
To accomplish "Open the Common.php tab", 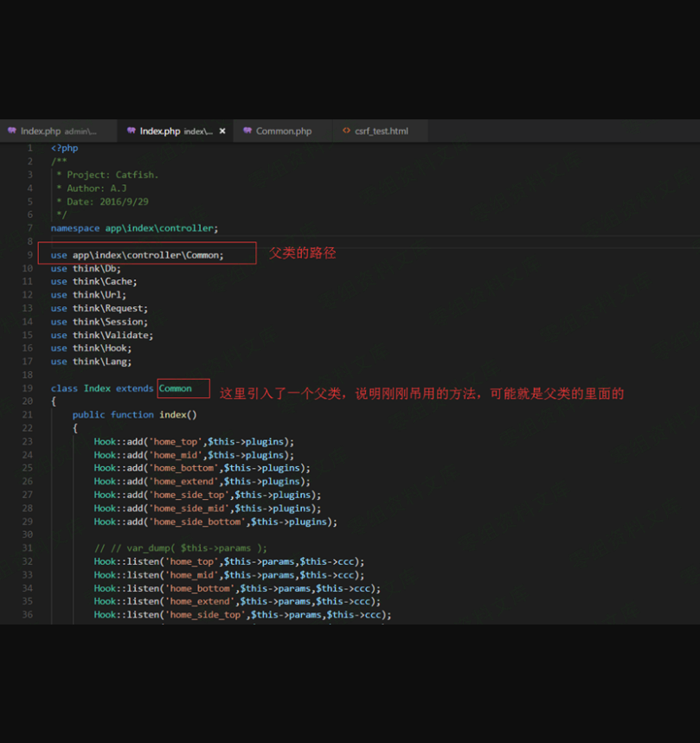I will [283, 131].
